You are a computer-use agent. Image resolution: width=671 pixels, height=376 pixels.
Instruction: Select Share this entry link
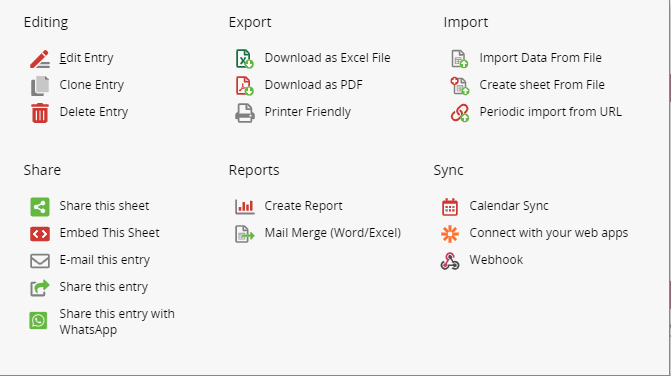(x=104, y=287)
